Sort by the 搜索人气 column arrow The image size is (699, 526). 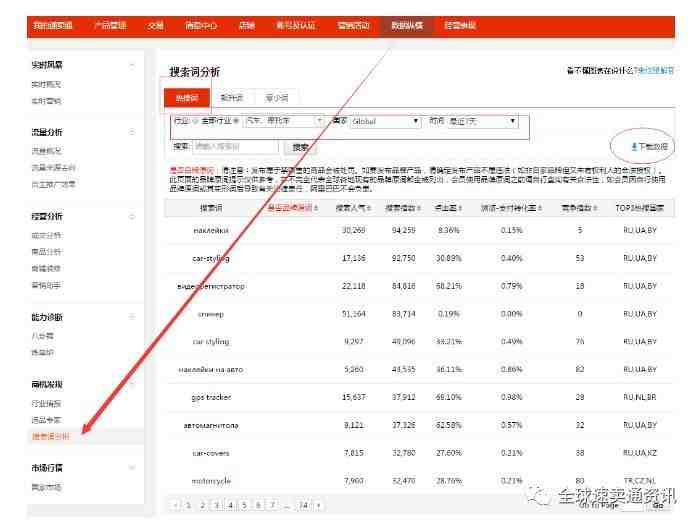pyautogui.click(x=370, y=208)
